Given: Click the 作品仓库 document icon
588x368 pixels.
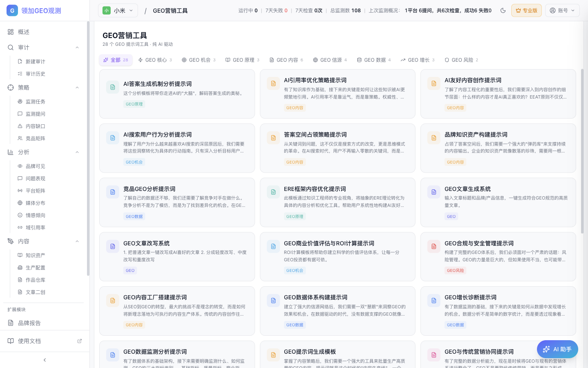Looking at the screenshot, I should point(20,280).
